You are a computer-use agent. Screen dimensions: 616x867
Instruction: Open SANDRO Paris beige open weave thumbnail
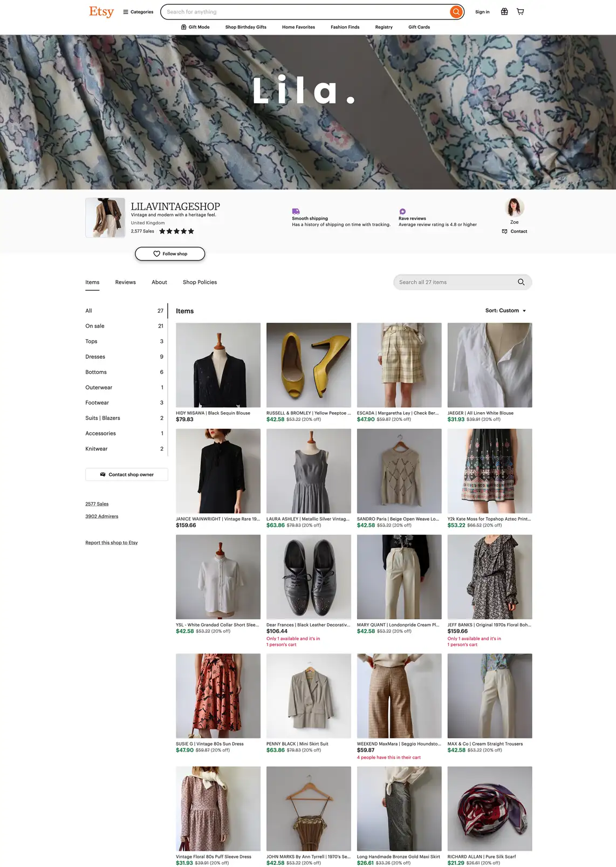[399, 471]
